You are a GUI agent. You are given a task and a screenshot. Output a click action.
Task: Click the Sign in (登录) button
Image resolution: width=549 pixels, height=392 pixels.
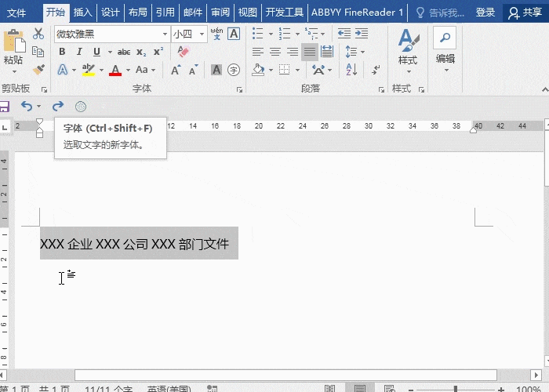485,13
